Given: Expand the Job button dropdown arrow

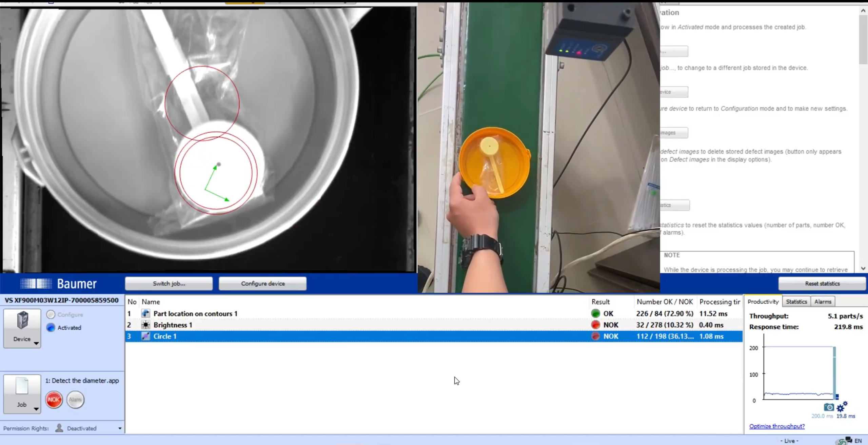Looking at the screenshot, I should [x=36, y=409].
